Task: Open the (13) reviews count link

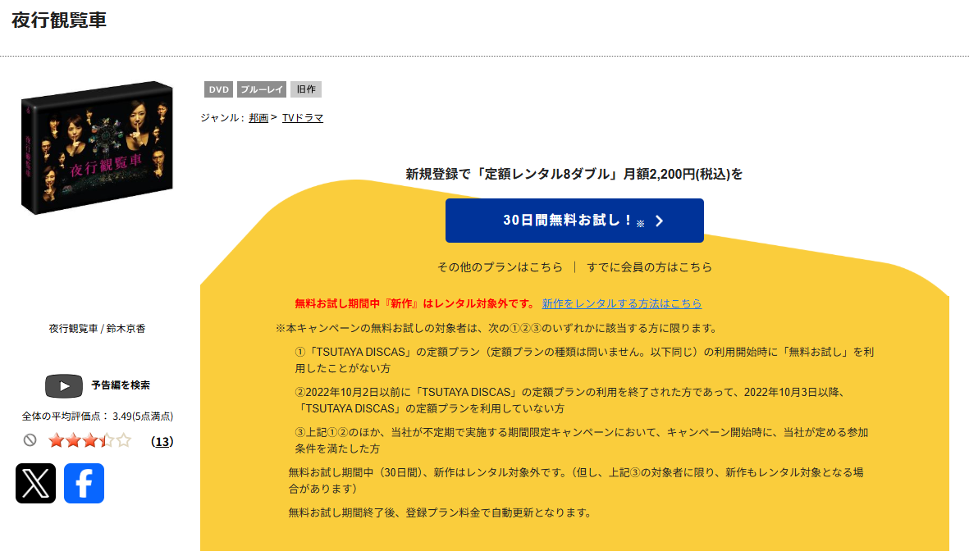Action: (162, 441)
